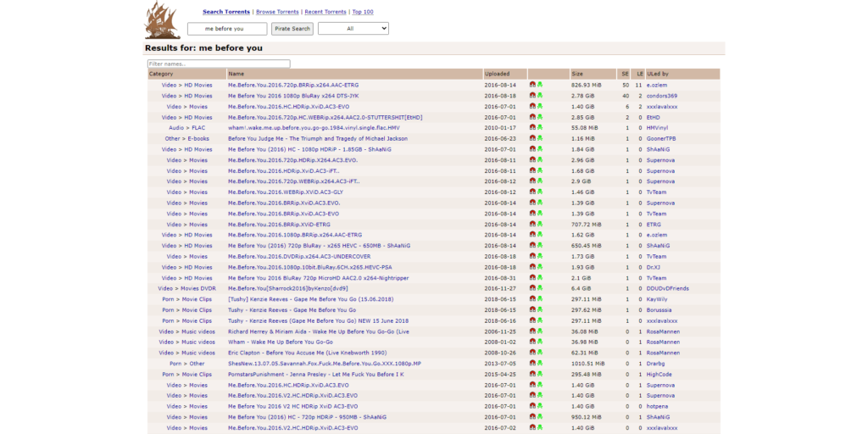Open Wham - Wake Me Up Before You Go-Go link
Image resolution: width=868 pixels, height=434 pixels.
pos(280,342)
